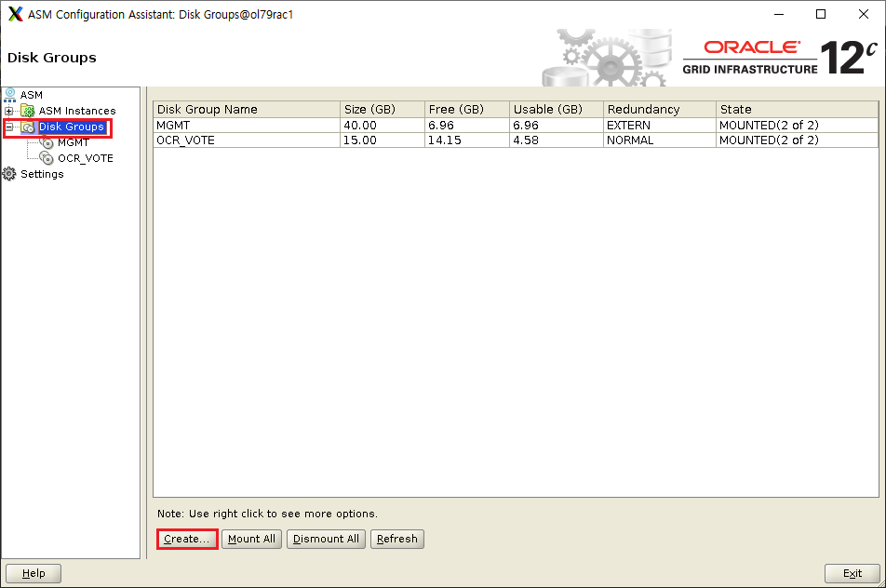The width and height of the screenshot is (886, 588).
Task: Click the 14.15 free space cell
Action: tap(467, 140)
